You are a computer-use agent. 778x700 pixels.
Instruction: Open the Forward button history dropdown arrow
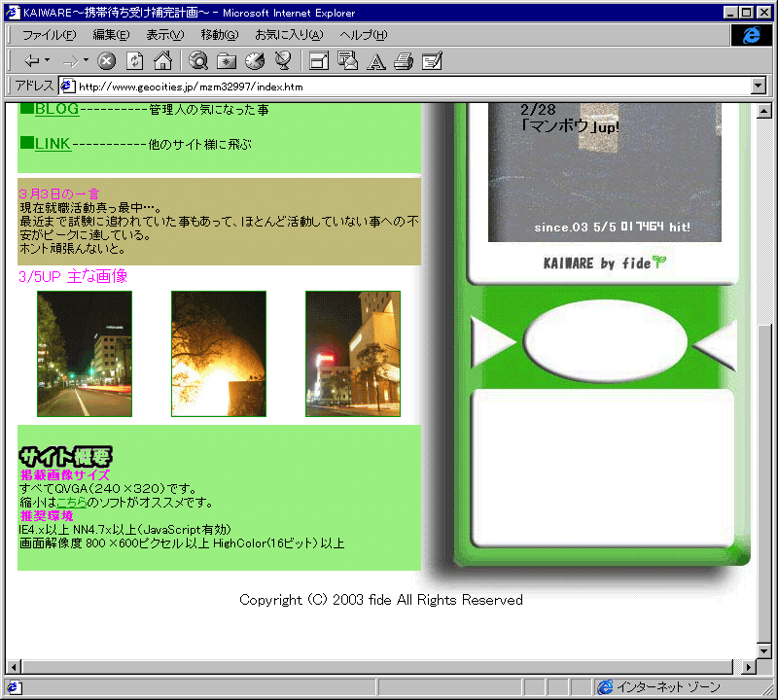86,60
